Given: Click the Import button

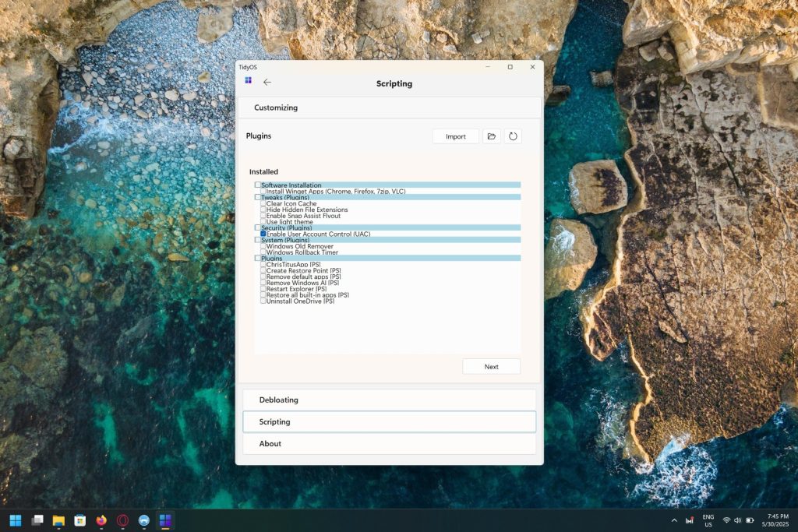Looking at the screenshot, I should click(456, 136).
